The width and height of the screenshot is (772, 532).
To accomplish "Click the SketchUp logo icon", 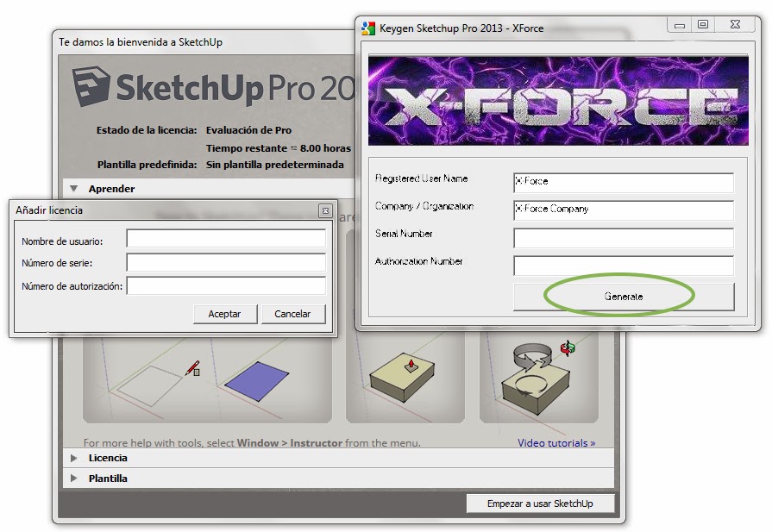I will 91,86.
